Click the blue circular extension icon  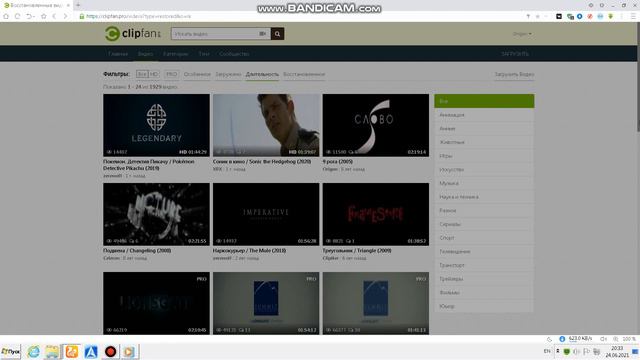point(580,16)
